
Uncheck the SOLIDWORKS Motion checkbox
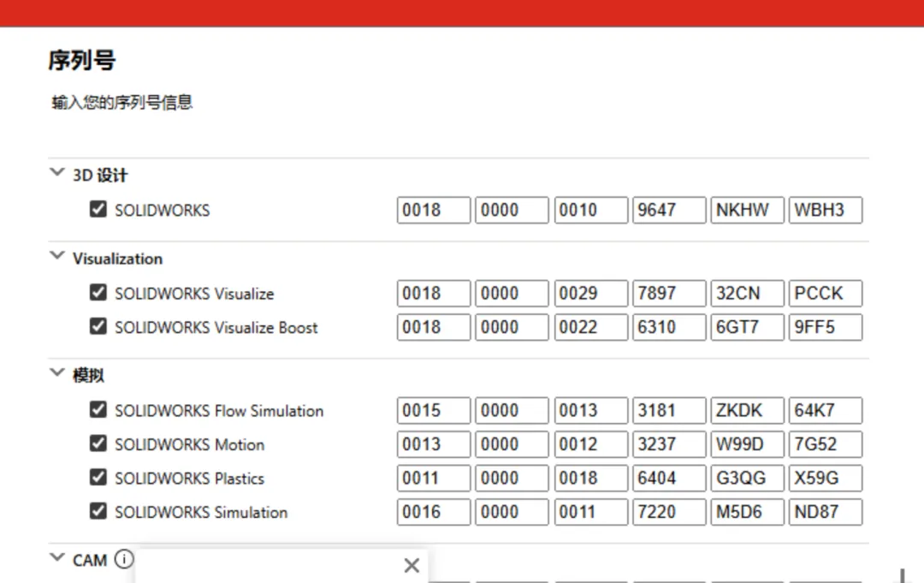(x=98, y=443)
